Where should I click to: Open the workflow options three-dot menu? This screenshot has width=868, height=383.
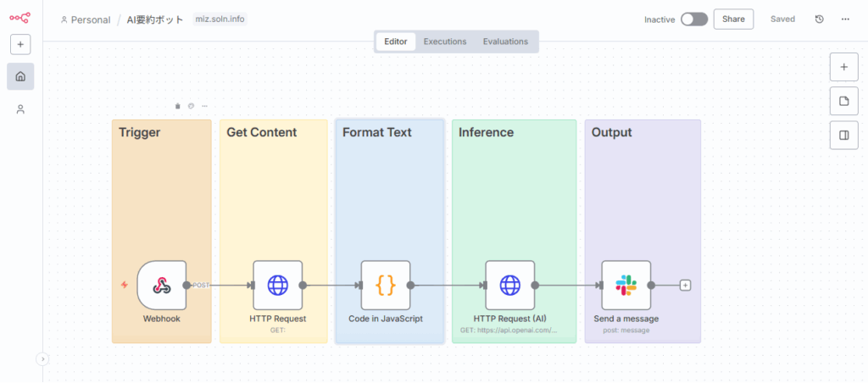[x=844, y=19]
